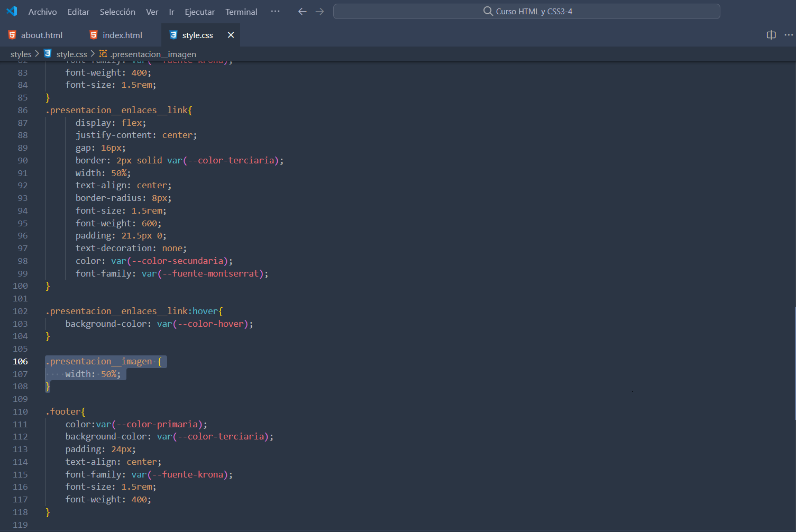Screen dimensions: 796x532
Task: Click the Curso HTML y CSS3-4 search box
Action: point(526,11)
